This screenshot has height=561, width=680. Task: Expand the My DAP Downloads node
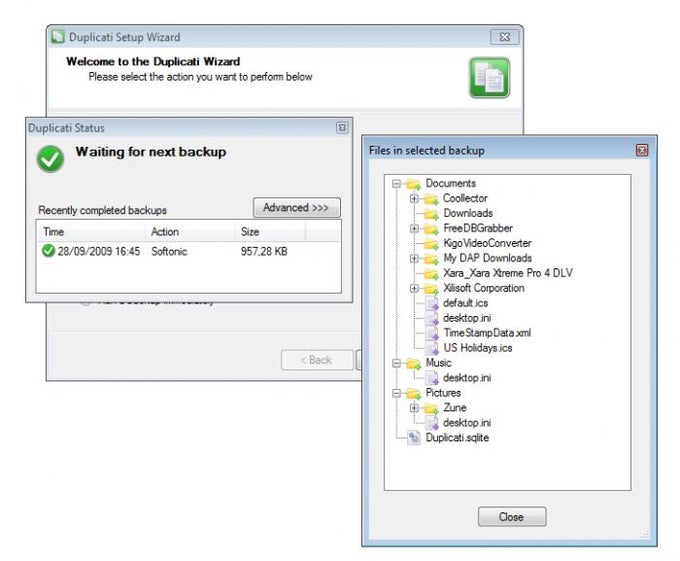click(x=414, y=258)
